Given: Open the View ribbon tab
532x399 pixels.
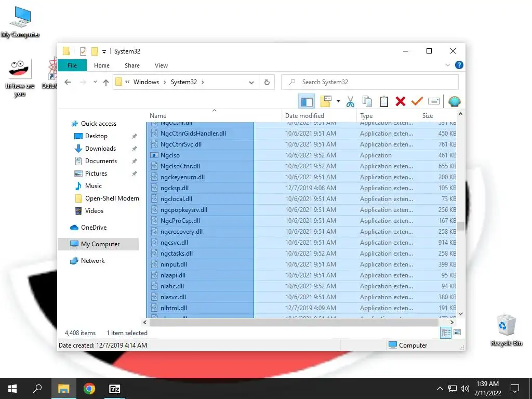Looking at the screenshot, I should (161, 65).
